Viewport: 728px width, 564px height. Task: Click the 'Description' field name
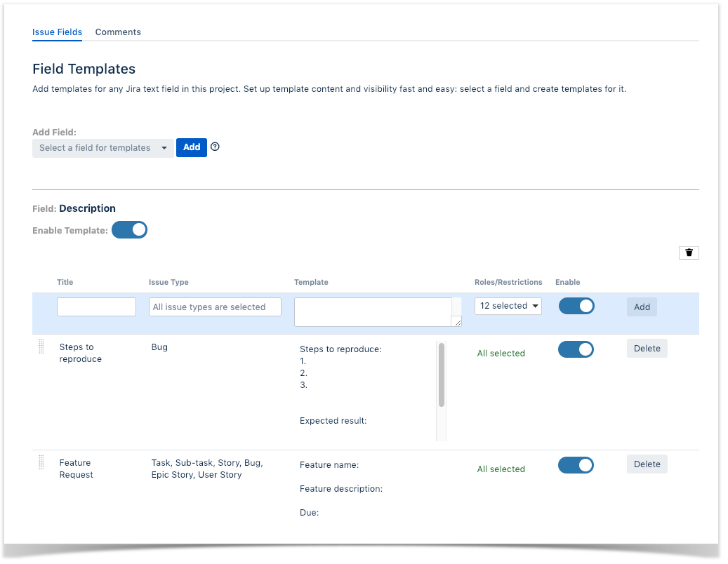click(87, 209)
